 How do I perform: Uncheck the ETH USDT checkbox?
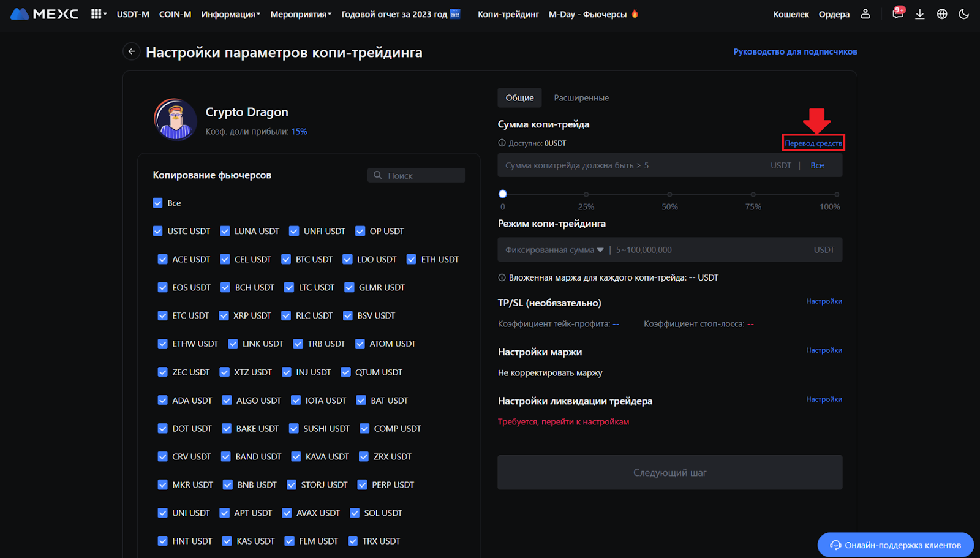412,259
